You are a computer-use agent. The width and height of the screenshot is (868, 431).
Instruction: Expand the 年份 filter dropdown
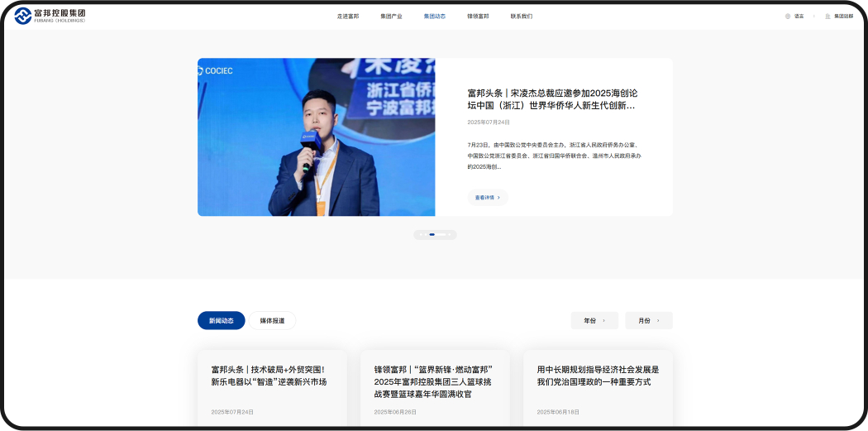(x=594, y=320)
